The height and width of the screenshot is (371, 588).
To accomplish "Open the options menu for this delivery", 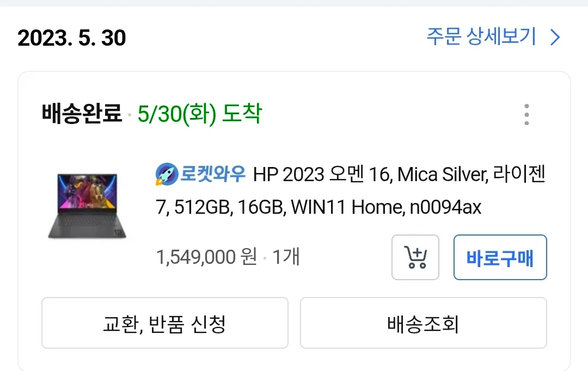I will (x=526, y=114).
